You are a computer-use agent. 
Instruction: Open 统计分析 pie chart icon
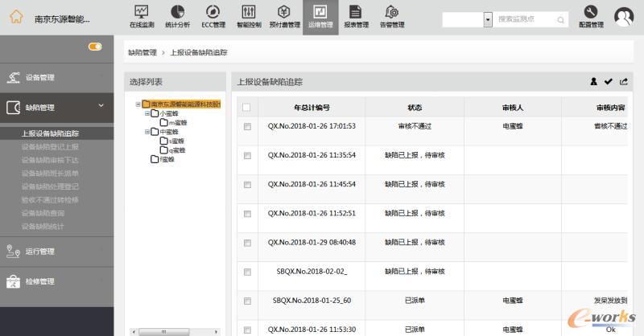[x=177, y=11]
